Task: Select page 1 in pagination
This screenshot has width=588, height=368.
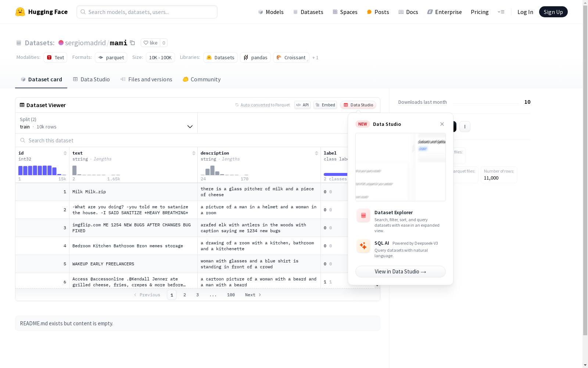Action: tap(172, 295)
